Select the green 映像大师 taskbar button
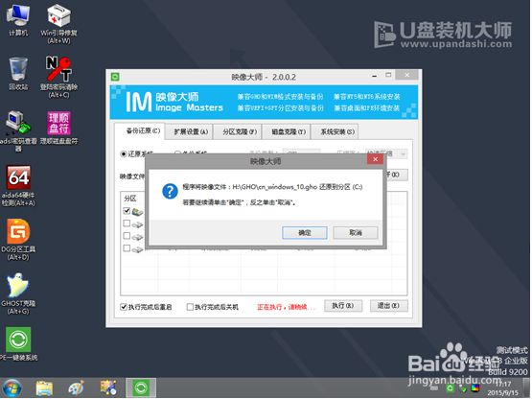Screen dimensions: 532x399 (141, 387)
